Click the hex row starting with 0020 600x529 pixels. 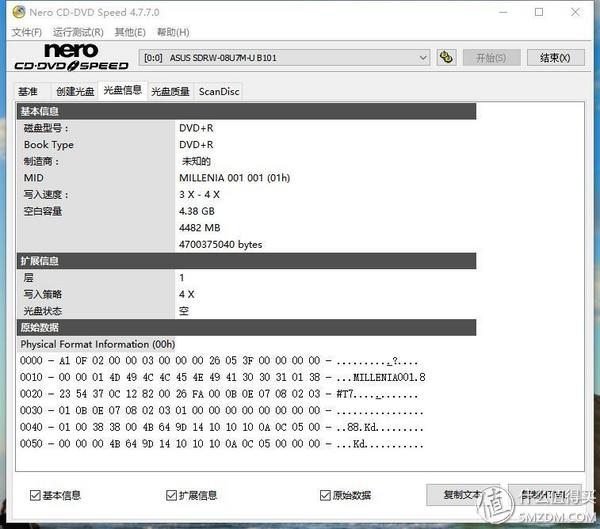pos(219,394)
